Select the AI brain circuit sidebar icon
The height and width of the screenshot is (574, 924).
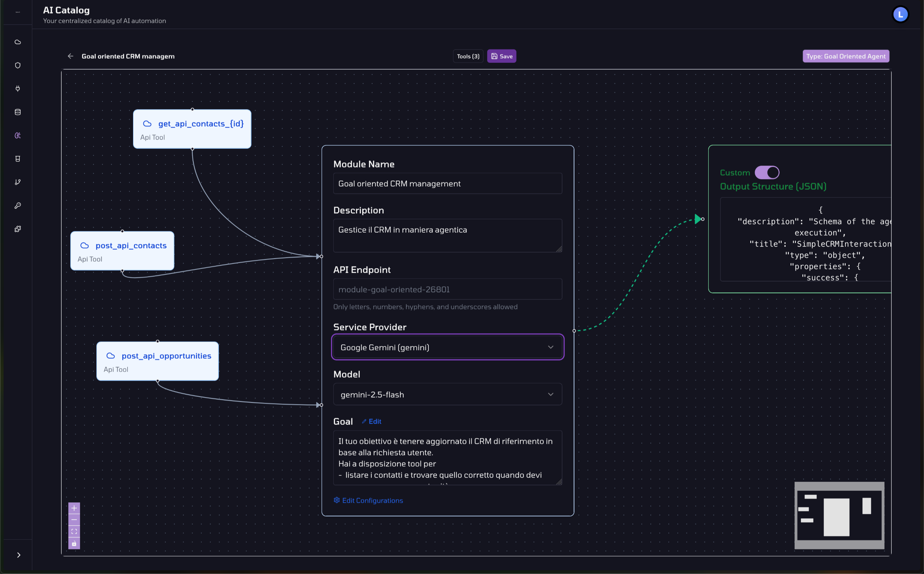click(x=18, y=136)
